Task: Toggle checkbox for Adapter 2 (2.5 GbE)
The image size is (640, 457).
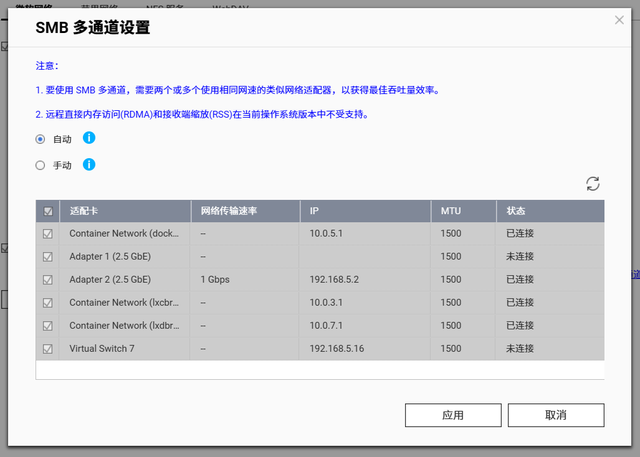Action: 48,280
